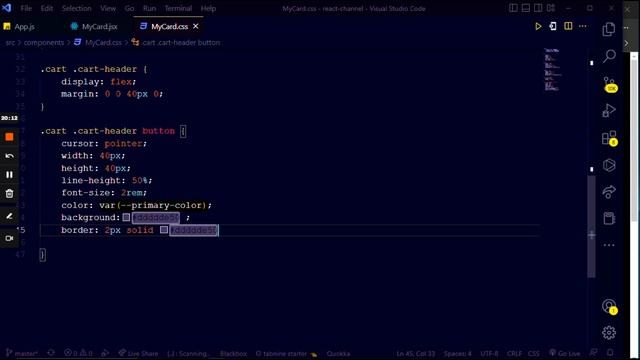Open the Terminal menu
This screenshot has width=640, height=360.
click(178, 8)
